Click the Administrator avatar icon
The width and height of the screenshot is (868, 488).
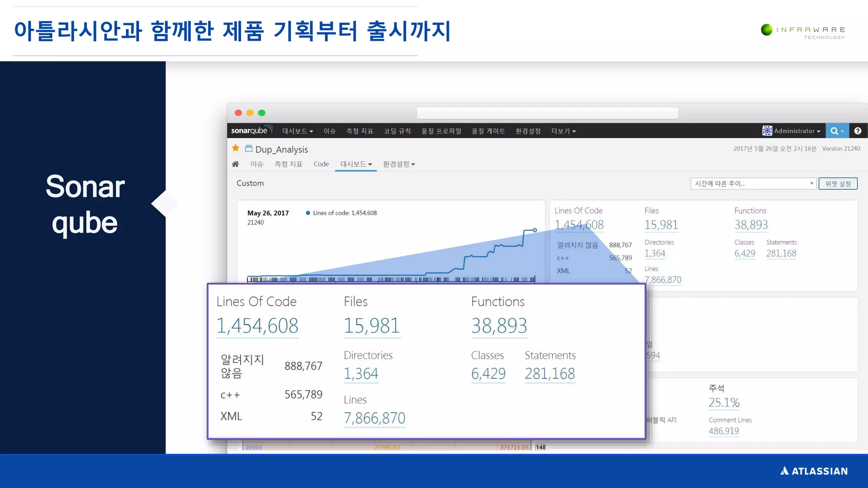tap(767, 131)
